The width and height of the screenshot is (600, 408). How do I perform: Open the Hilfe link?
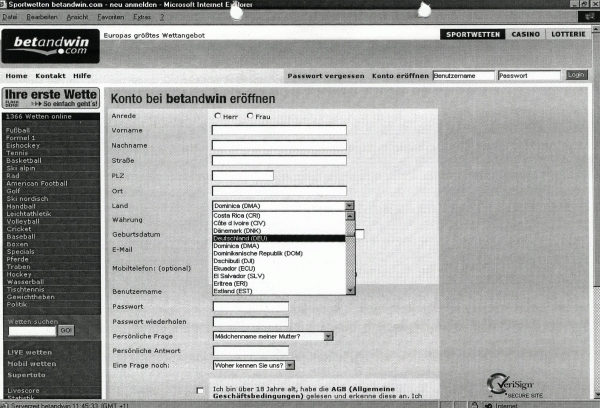point(82,76)
